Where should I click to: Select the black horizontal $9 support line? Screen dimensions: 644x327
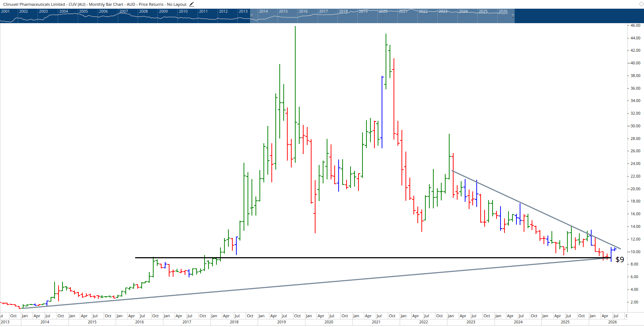click(x=372, y=258)
